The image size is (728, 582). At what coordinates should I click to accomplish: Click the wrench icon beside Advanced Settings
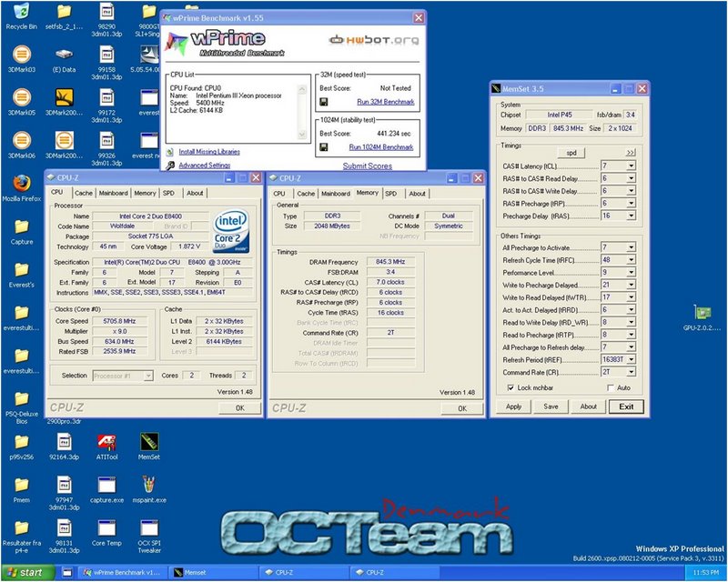170,166
